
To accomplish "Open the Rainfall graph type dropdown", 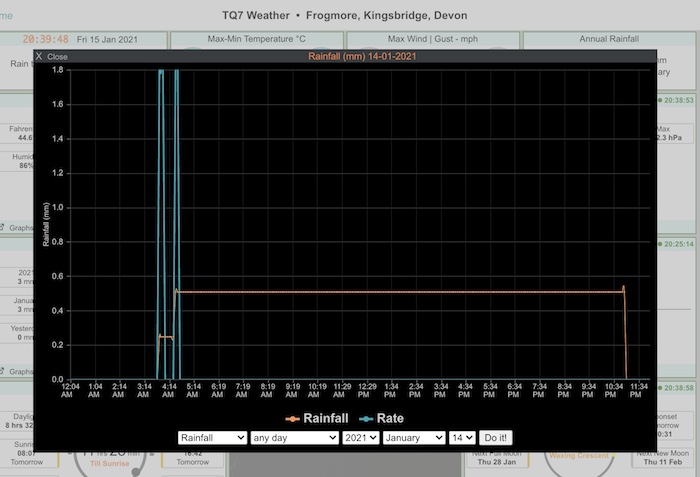I will pyautogui.click(x=212, y=438).
